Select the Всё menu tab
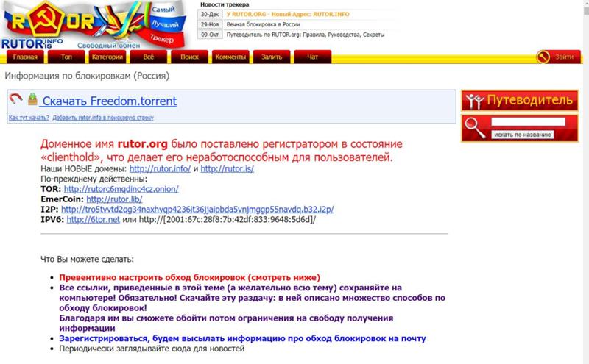 149,57
